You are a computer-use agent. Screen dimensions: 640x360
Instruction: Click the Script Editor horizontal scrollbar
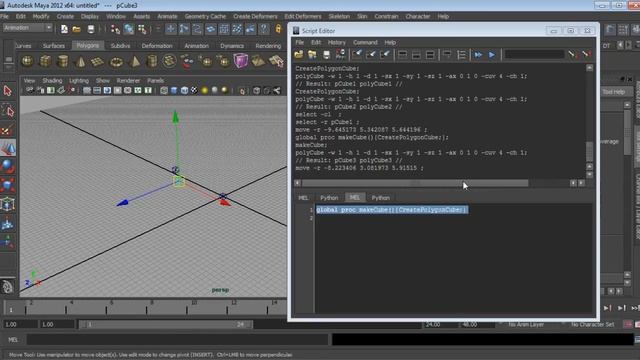pyautogui.click(x=415, y=183)
